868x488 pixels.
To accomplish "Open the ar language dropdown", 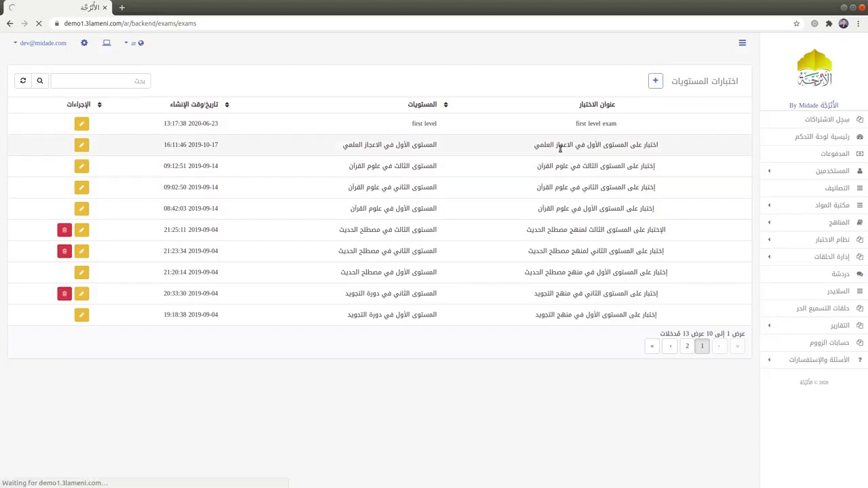I will click(x=134, y=43).
